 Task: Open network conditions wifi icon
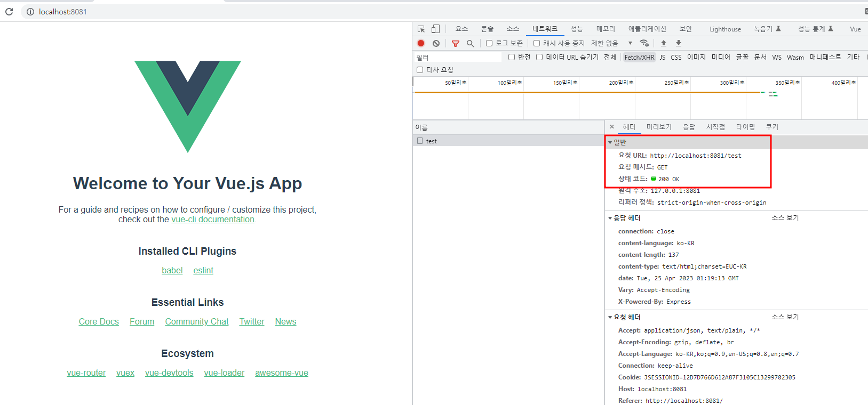point(644,43)
